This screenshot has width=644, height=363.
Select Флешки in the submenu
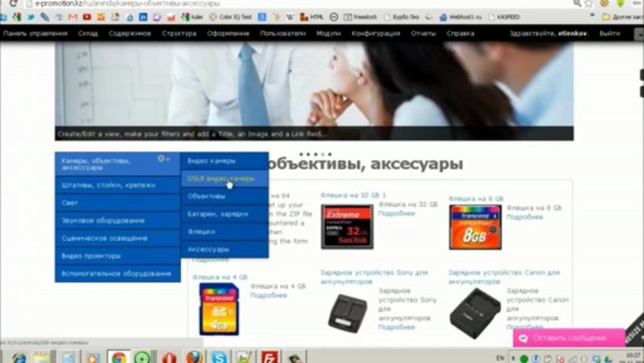coord(225,231)
